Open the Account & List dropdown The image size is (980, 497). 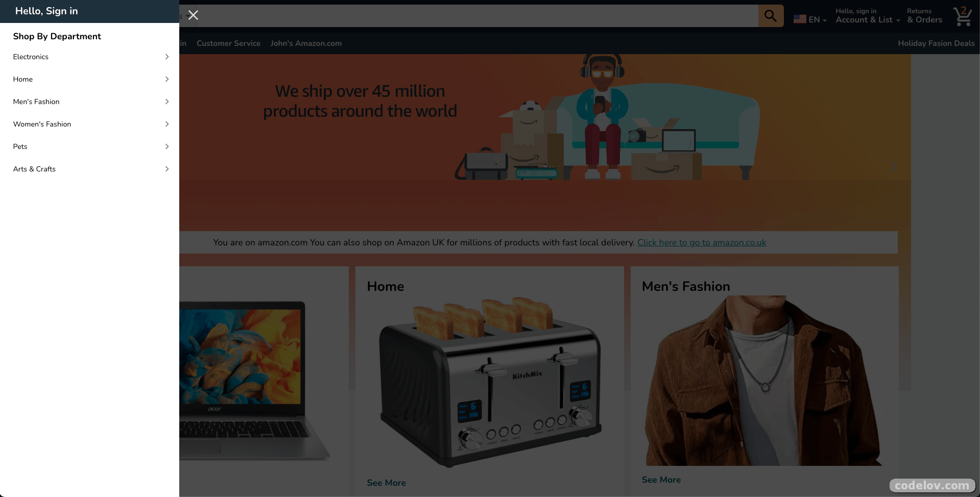tap(868, 16)
